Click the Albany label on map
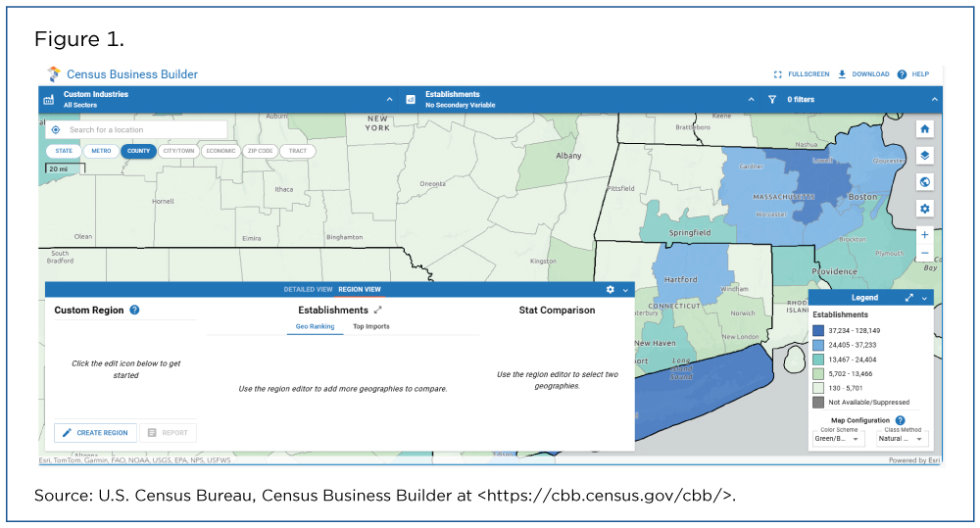Screen dimensions: 980x528 [x=568, y=156]
